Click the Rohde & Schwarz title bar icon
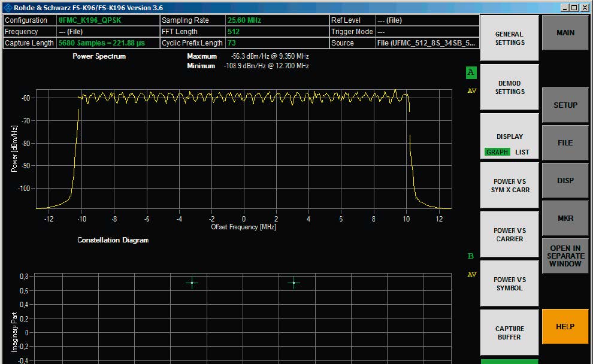This screenshot has height=364, width=593. point(7,7)
